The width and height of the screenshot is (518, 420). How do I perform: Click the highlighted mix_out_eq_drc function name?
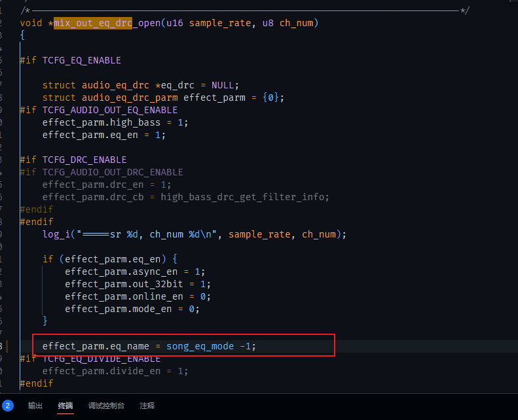pos(93,23)
